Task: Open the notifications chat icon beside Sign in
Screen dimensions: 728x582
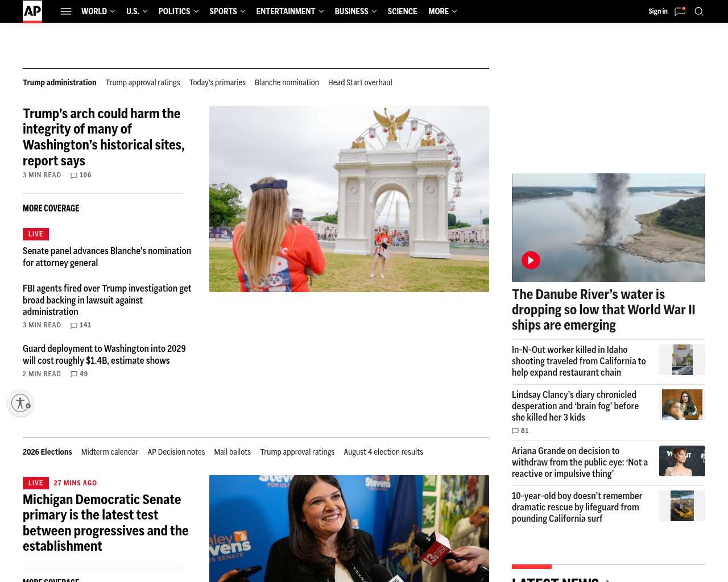Action: click(x=680, y=11)
